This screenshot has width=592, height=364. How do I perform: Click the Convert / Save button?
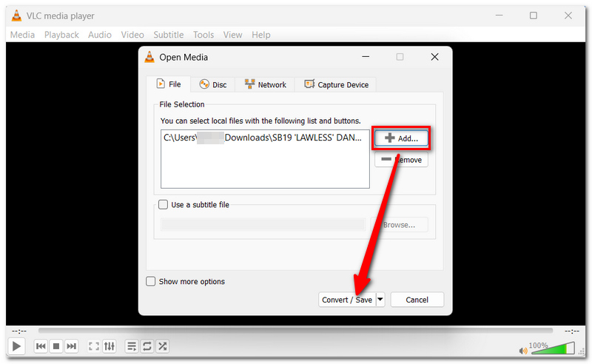[x=347, y=300]
